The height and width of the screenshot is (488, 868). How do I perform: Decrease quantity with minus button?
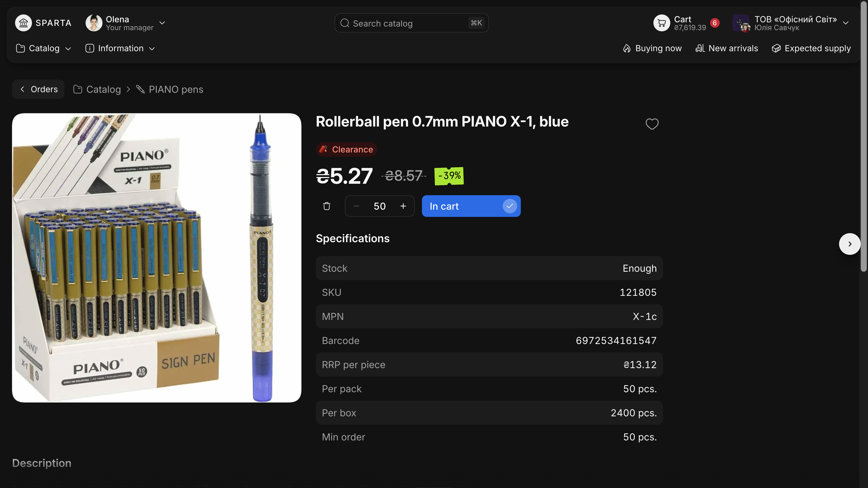[356, 206]
